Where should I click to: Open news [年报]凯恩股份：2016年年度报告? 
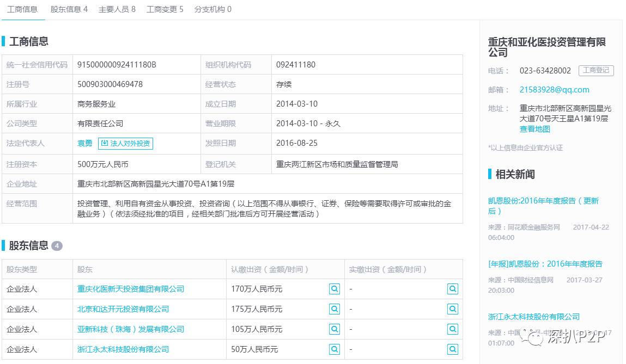pyautogui.click(x=545, y=264)
